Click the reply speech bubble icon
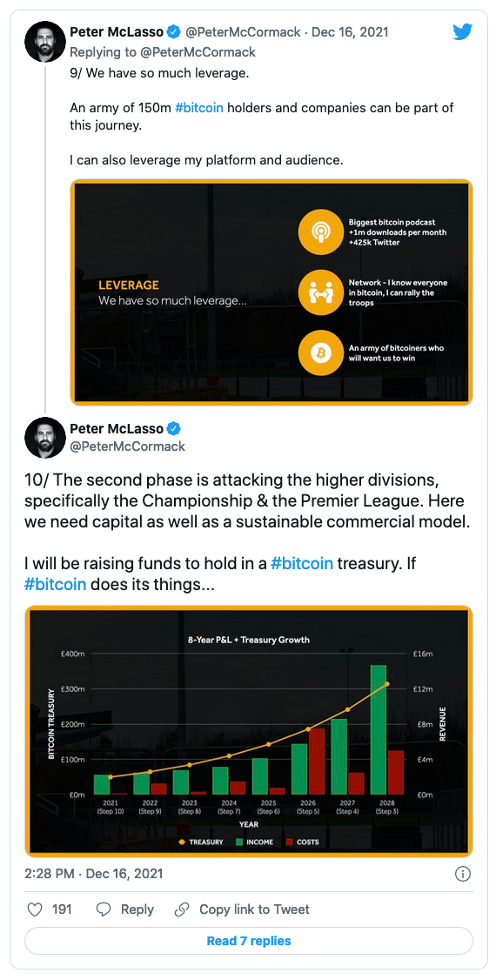The width and height of the screenshot is (496, 980). [104, 909]
